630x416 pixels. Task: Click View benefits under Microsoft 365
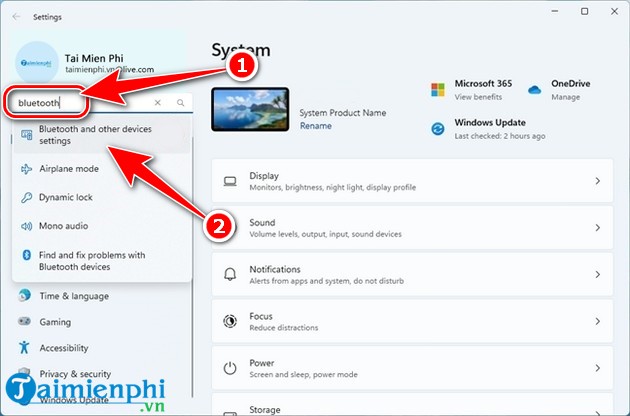(x=478, y=97)
